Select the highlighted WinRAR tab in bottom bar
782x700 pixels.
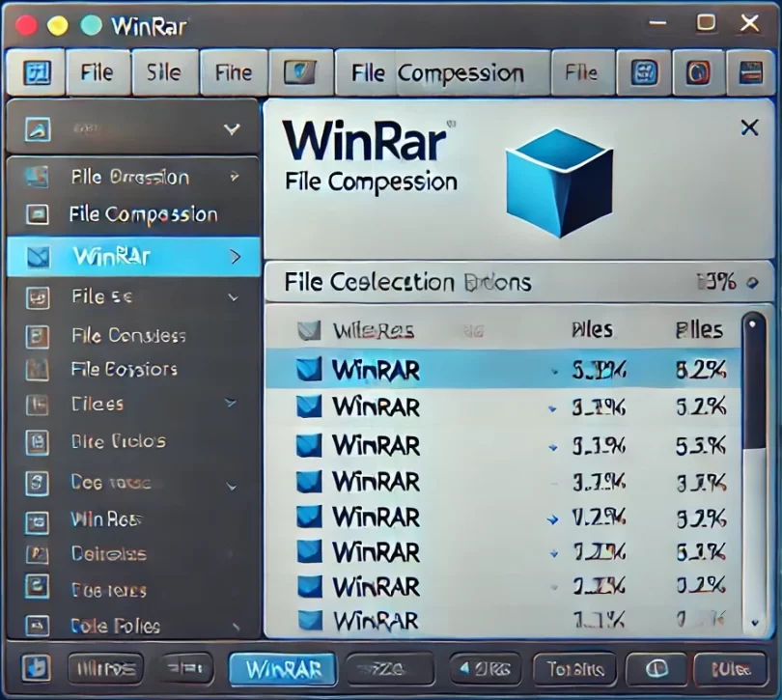(x=283, y=668)
